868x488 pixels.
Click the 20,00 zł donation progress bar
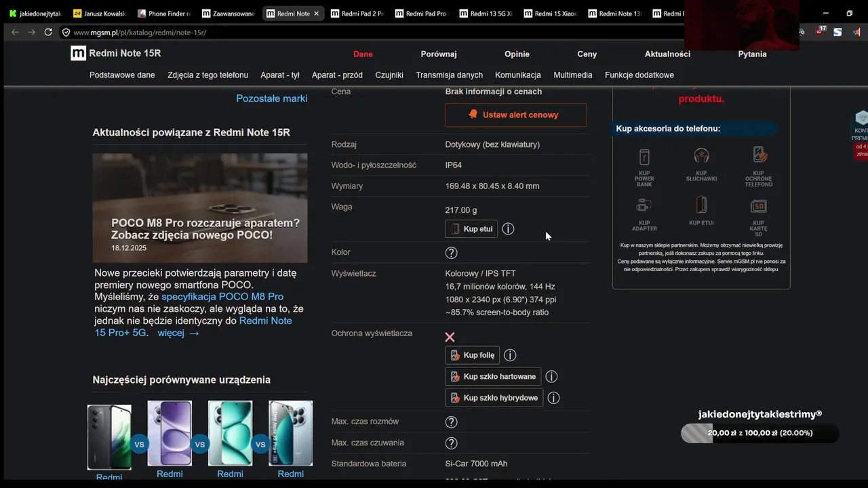759,432
